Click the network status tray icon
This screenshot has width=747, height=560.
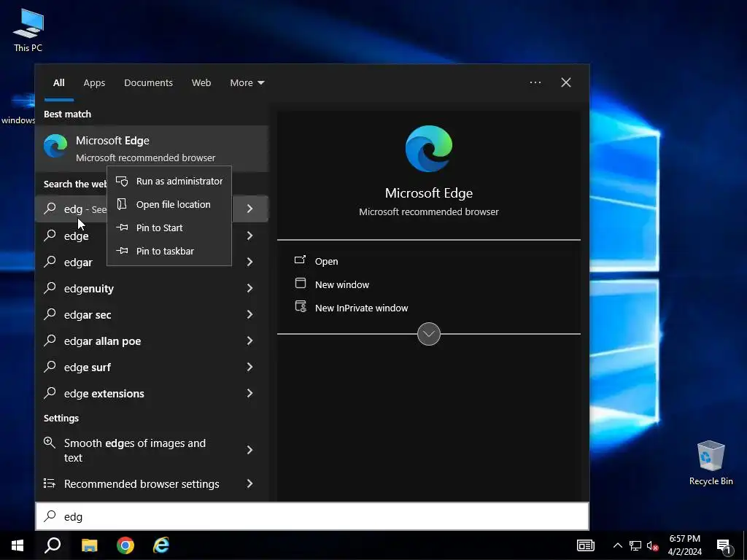[635, 545]
